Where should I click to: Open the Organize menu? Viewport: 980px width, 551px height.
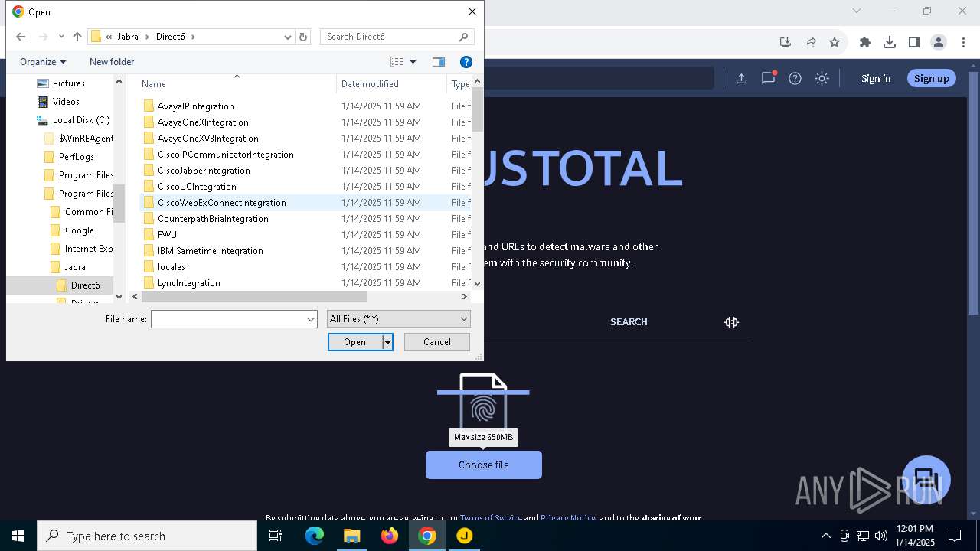pyautogui.click(x=43, y=62)
